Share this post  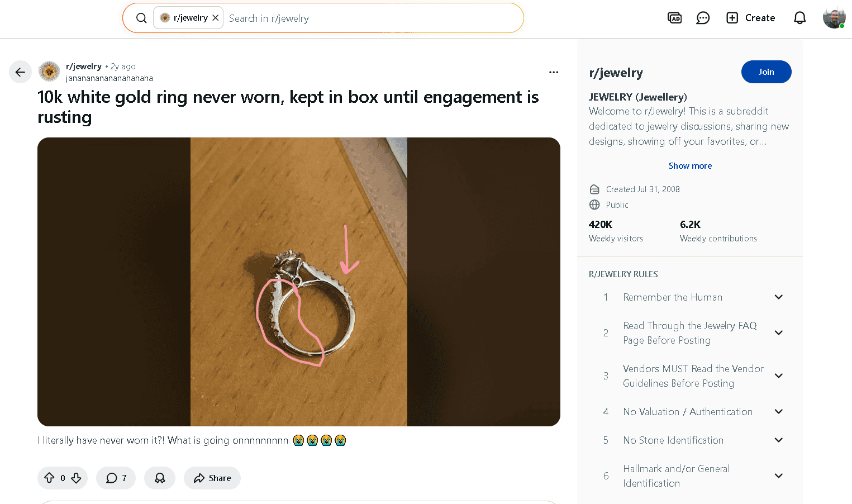pos(212,478)
